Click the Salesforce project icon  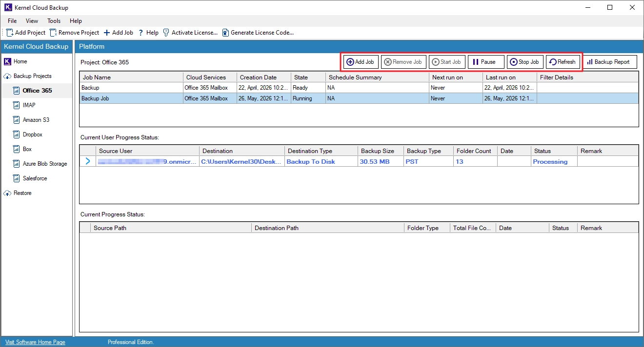pyautogui.click(x=17, y=178)
